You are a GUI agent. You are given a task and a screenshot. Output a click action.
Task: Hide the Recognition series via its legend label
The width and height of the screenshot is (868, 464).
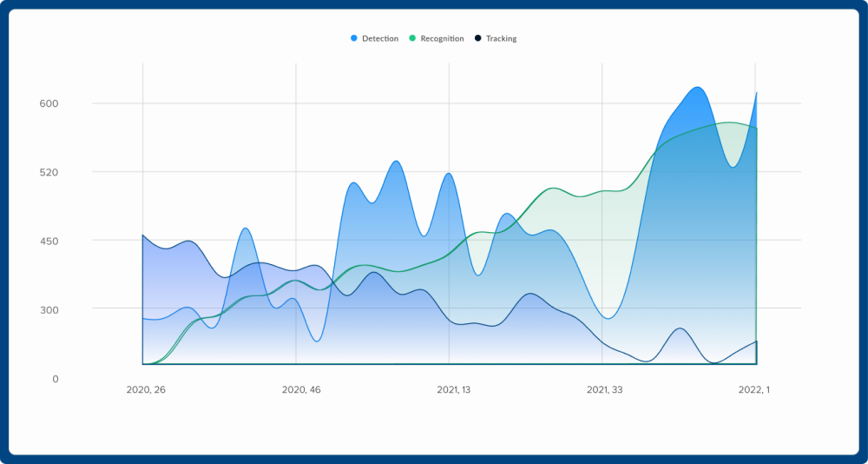point(442,38)
